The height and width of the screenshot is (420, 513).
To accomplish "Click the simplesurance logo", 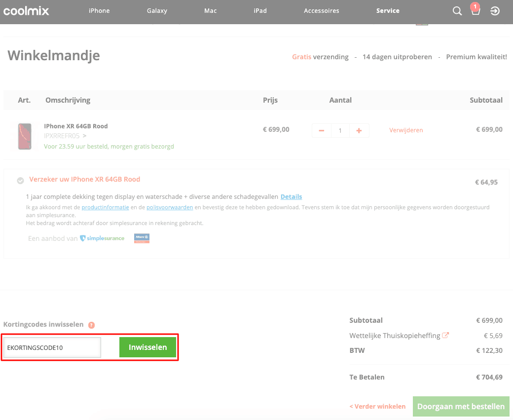I will tap(102, 238).
